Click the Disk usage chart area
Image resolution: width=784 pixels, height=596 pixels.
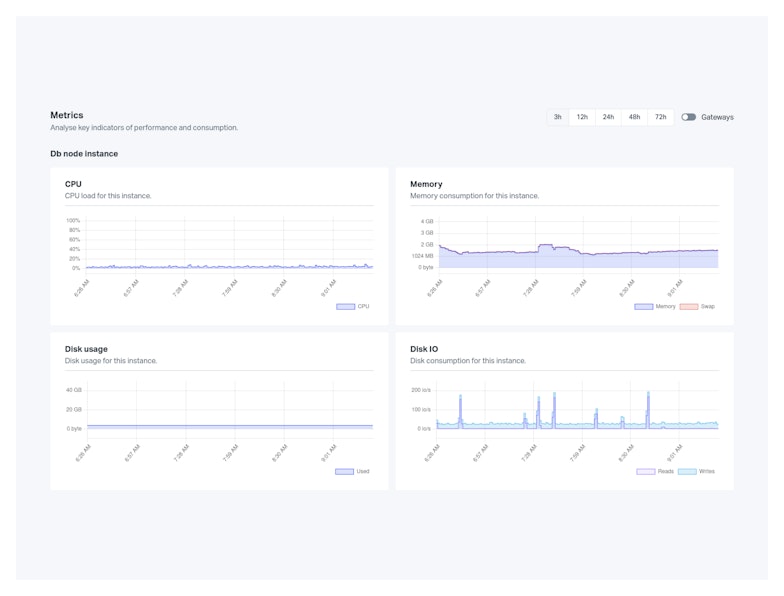[x=228, y=408]
